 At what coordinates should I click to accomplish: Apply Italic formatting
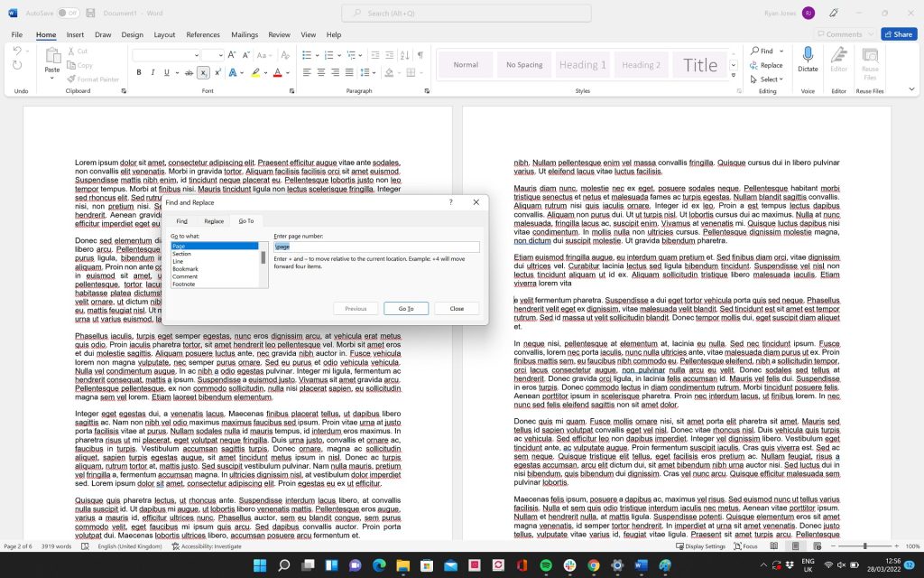[x=152, y=72]
